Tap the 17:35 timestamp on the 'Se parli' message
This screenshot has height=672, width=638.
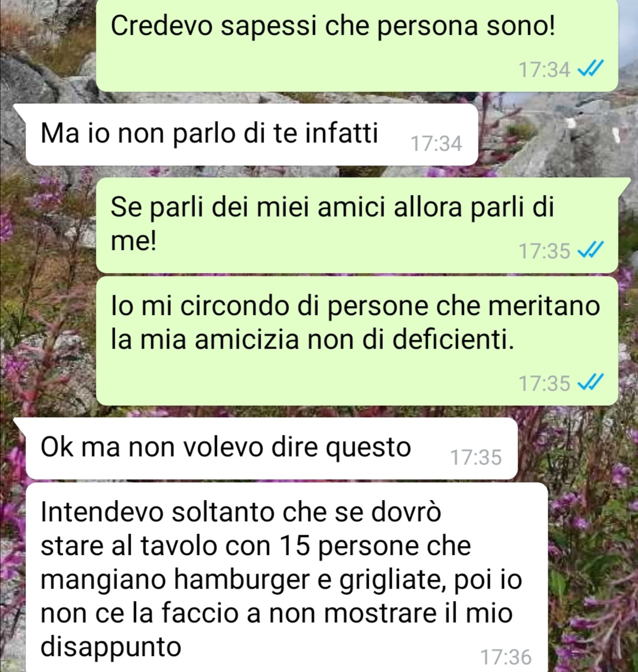click(545, 251)
